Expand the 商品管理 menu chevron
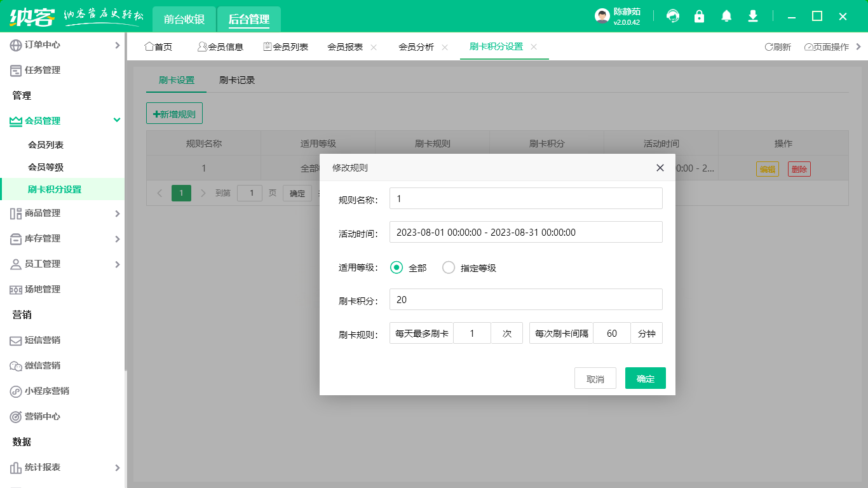This screenshot has width=868, height=488. tap(116, 213)
